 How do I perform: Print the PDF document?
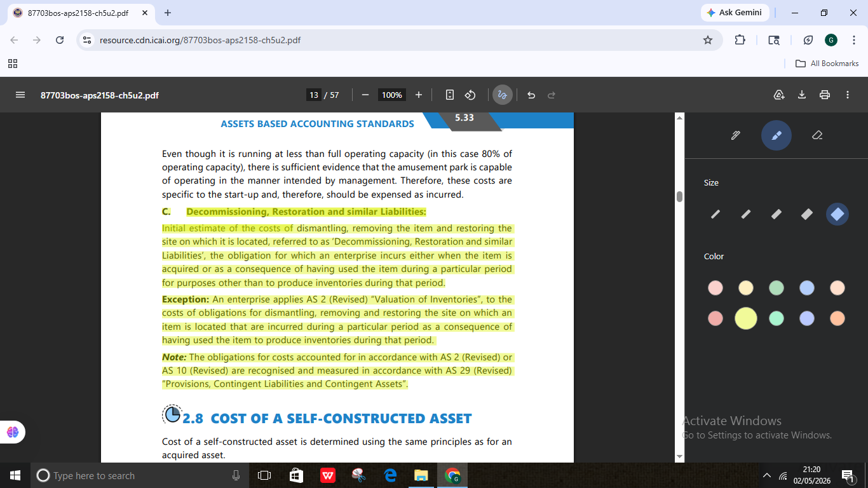click(x=825, y=95)
